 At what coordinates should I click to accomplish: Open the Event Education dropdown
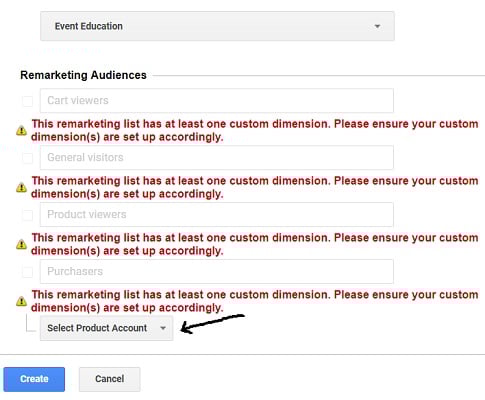(217, 26)
